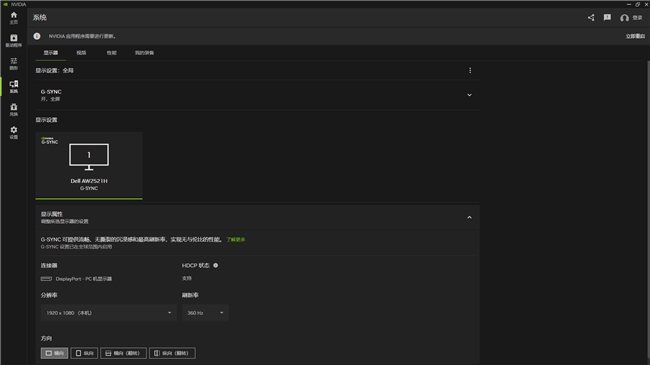Open the feedback icon in header

[607, 17]
